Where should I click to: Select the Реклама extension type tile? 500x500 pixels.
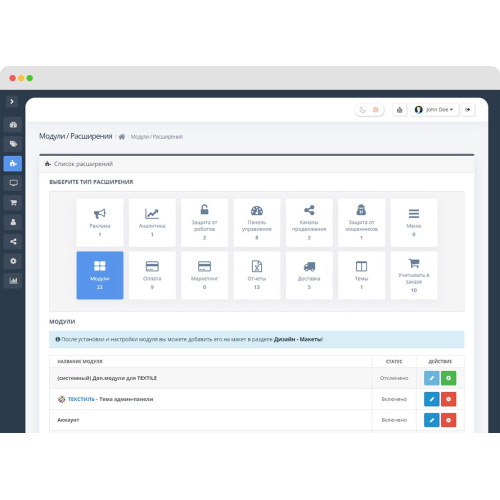[x=100, y=223]
